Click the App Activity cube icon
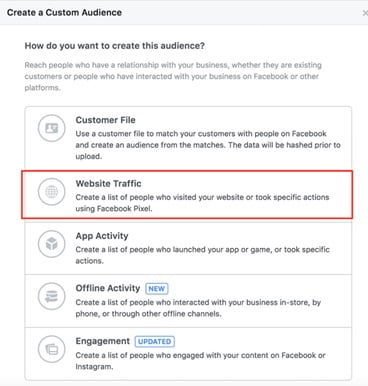368x386 pixels. click(x=52, y=244)
